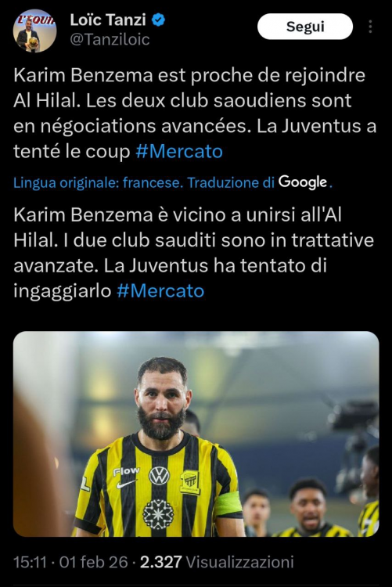Viewport: 392px width, 587px height.
Task: Select the @Tanziloic handle
Action: (110, 40)
